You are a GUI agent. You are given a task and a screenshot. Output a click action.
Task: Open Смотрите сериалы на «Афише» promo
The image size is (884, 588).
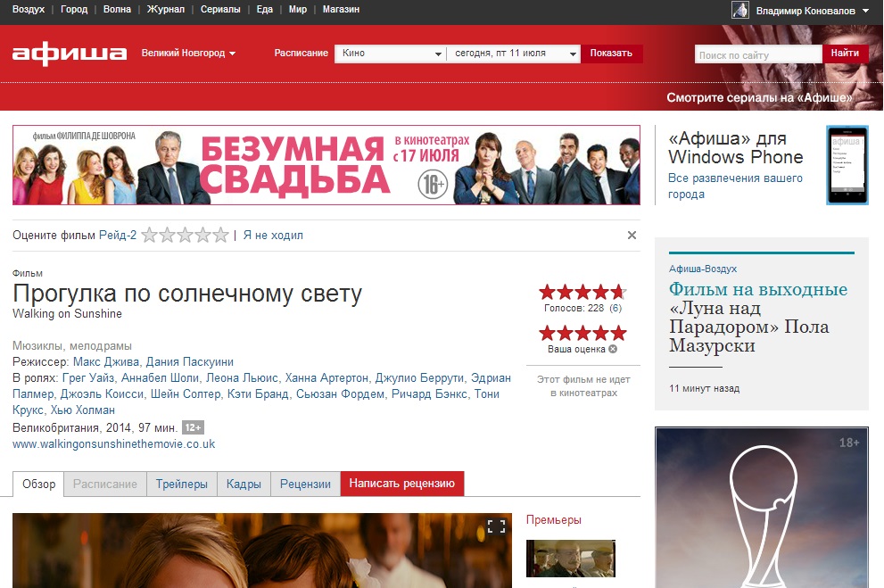click(759, 97)
